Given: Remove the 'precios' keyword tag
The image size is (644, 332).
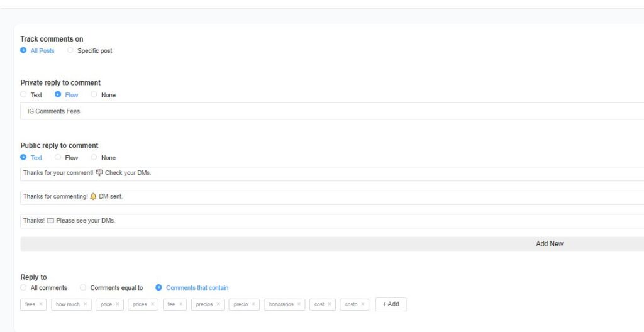Looking at the screenshot, I should click(218, 304).
